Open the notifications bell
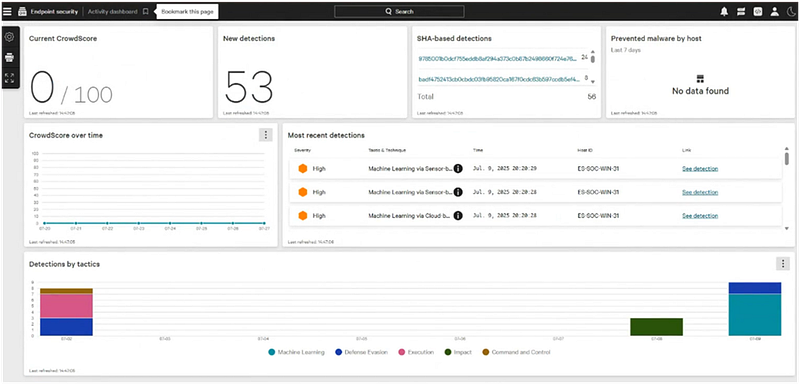800x385 pixels. pyautogui.click(x=724, y=12)
